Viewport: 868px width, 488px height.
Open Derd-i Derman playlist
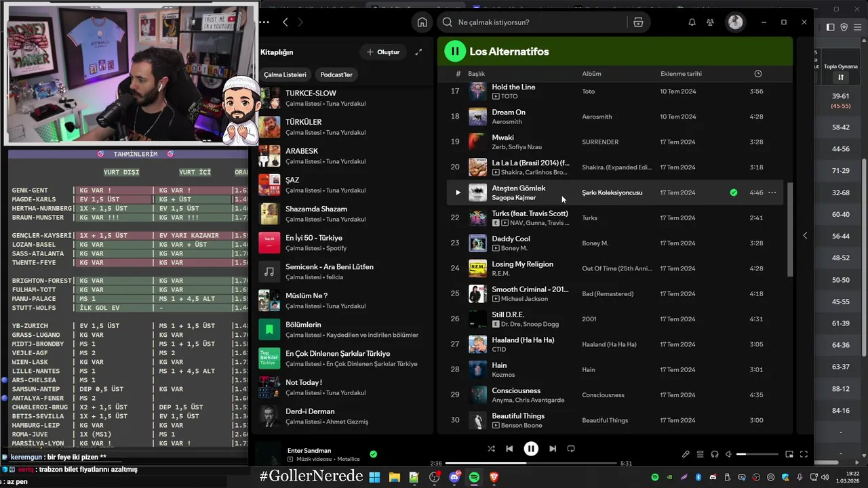click(342, 416)
